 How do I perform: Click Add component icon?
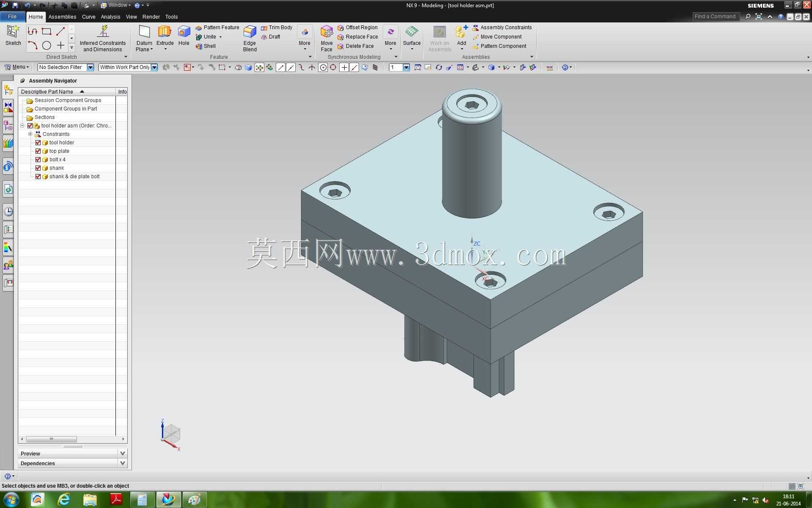tap(461, 33)
